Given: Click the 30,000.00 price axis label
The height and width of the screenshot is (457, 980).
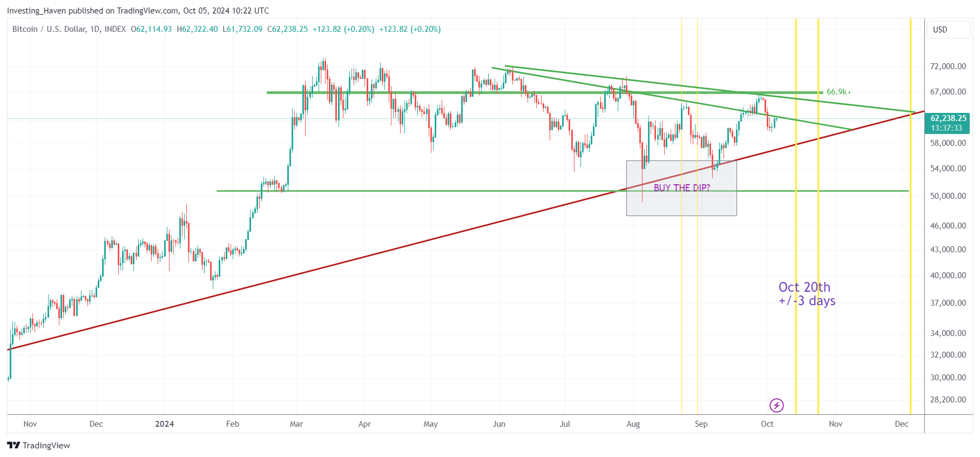Looking at the screenshot, I should point(948,378).
